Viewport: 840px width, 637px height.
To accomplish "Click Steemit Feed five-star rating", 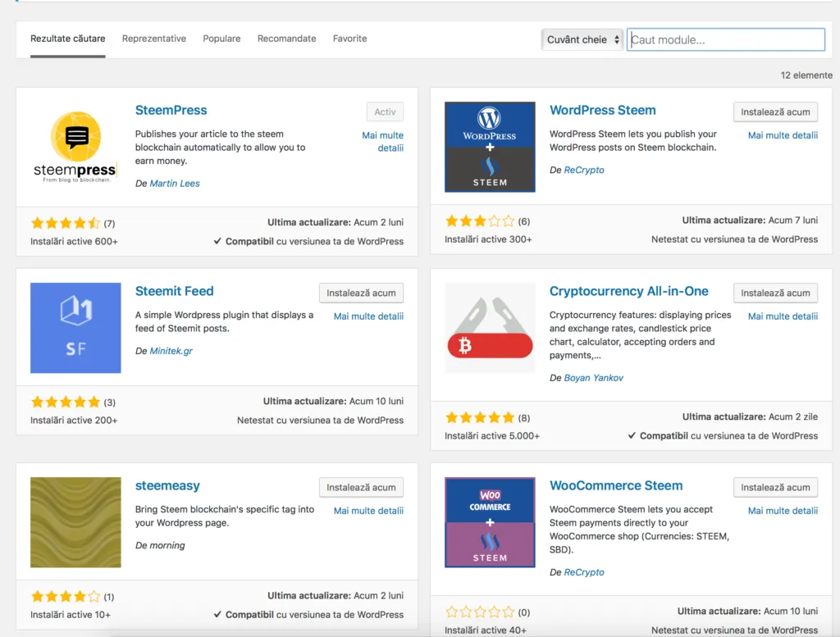I will 66,402.
